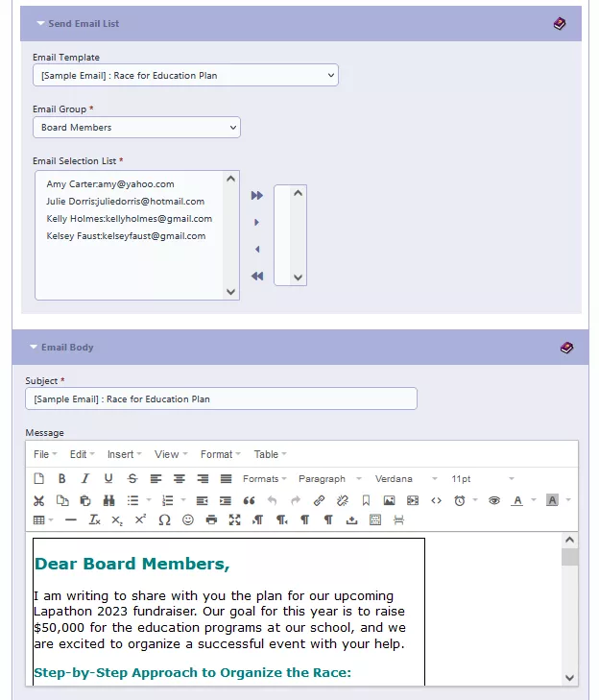Screen dimensions: 599x700
Task: Move selected email right, single arrow
Action: (x=256, y=222)
